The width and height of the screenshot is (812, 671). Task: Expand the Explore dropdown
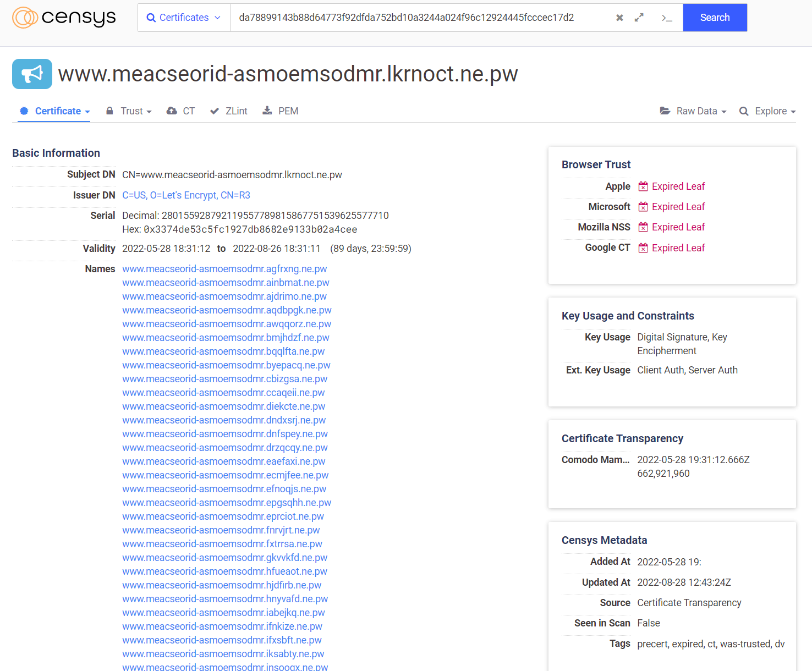click(x=767, y=111)
